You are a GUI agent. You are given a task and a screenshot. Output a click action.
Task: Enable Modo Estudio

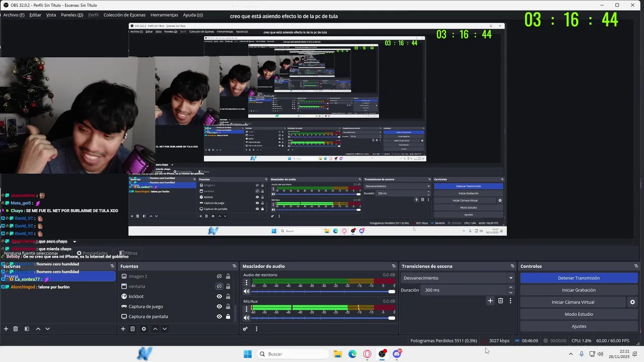pos(579,314)
